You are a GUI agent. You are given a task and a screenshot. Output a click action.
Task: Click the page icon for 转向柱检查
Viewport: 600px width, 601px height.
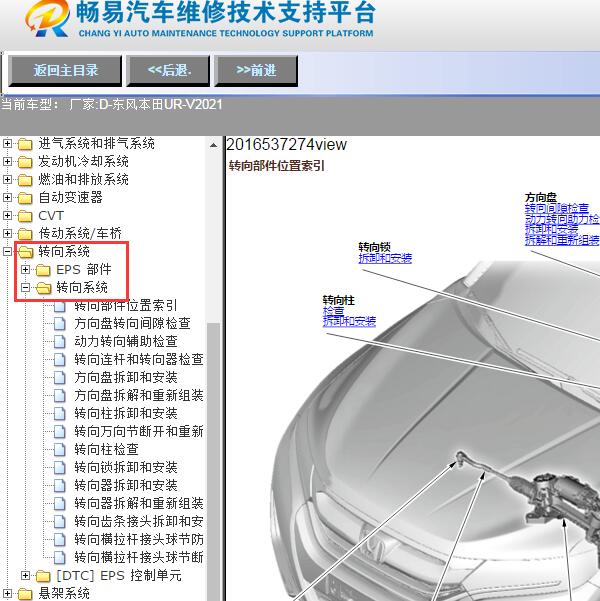(59, 450)
